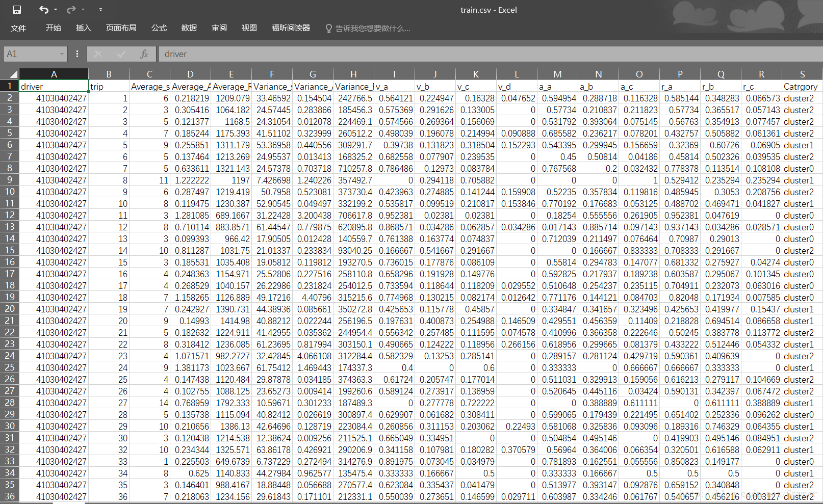This screenshot has height=504, width=823.
Task: Click cell with value 710257.8
Action: (353, 168)
